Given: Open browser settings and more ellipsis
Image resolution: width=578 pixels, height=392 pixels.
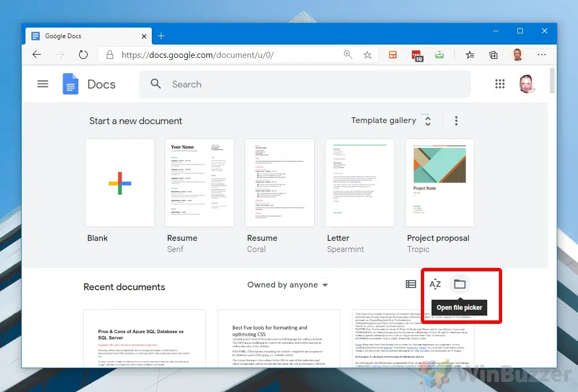Looking at the screenshot, I should [541, 55].
